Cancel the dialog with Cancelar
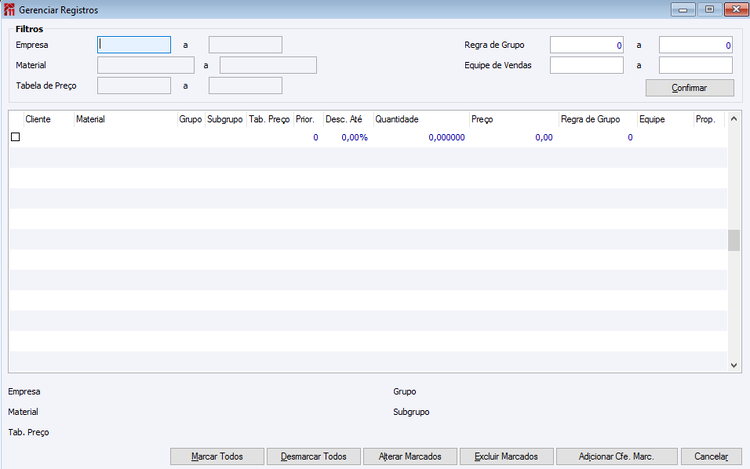 [x=711, y=457]
